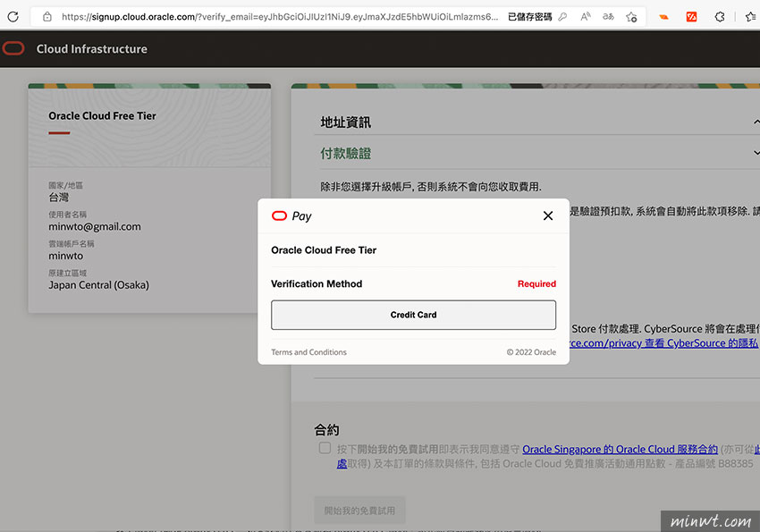
Task: Click the 雲端帳戶名稱 field label
Action: coord(72,244)
